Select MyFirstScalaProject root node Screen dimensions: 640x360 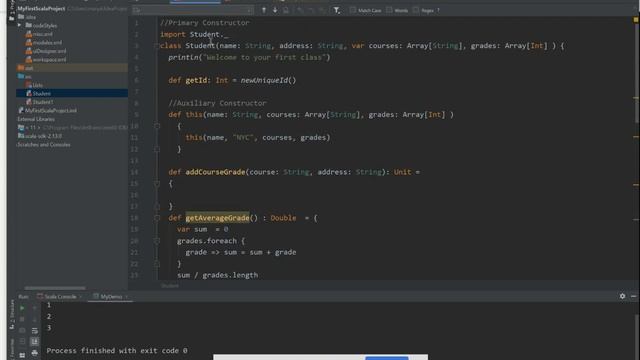41,8
